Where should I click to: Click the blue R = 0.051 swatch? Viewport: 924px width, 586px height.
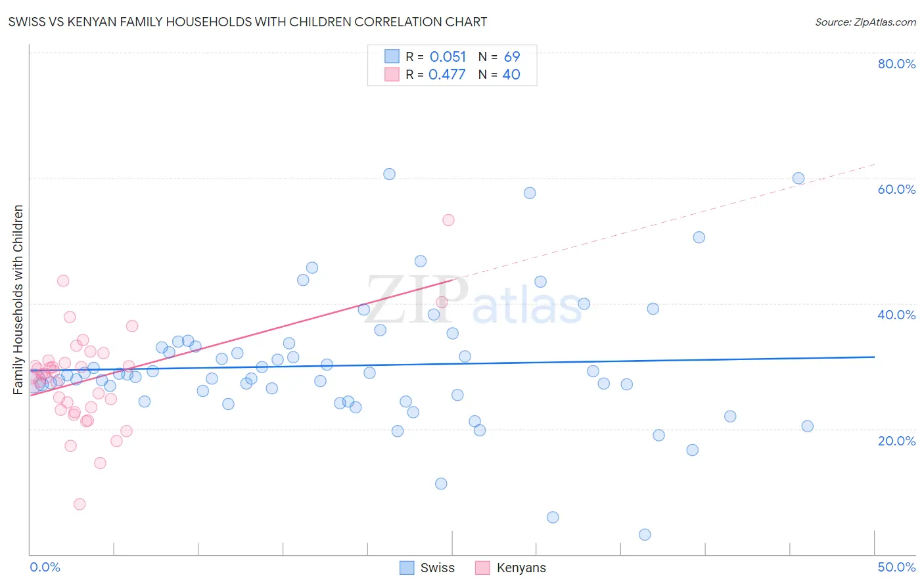tap(392, 56)
